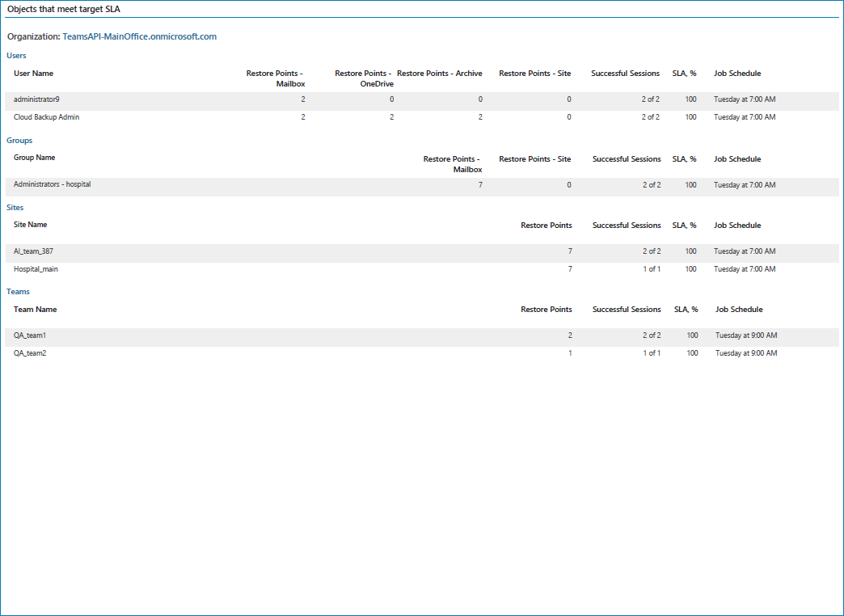Click AI_team_387's Tuesday at 7:00 AM schedule
The width and height of the screenshot is (844, 616).
(x=745, y=251)
